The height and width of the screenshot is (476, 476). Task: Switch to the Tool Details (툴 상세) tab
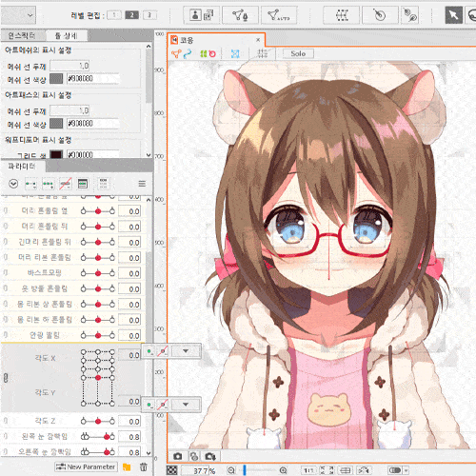click(67, 35)
